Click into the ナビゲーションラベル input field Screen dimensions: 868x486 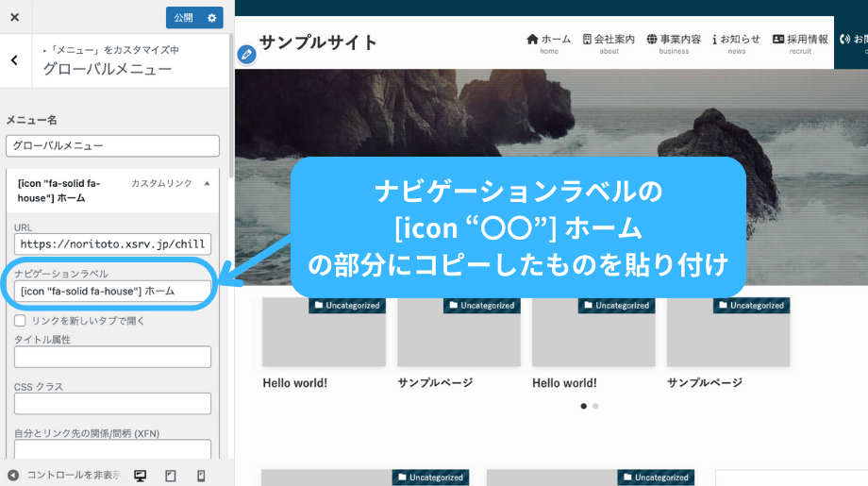(x=112, y=292)
